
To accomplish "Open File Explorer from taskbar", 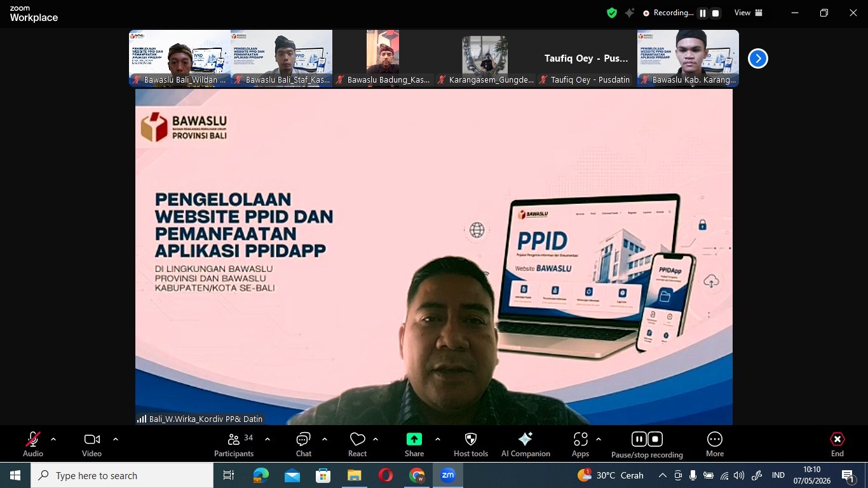I will 355,475.
